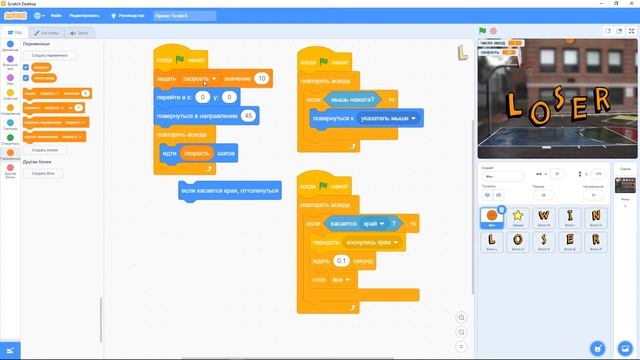Click the sprite name field
The height and width of the screenshot is (360, 640).
[502, 176]
